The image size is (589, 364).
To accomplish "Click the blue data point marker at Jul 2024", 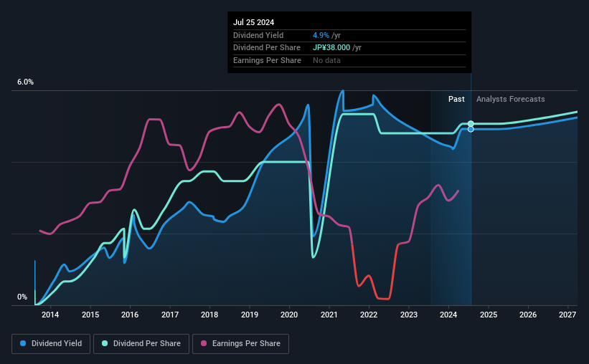I will tap(471, 130).
